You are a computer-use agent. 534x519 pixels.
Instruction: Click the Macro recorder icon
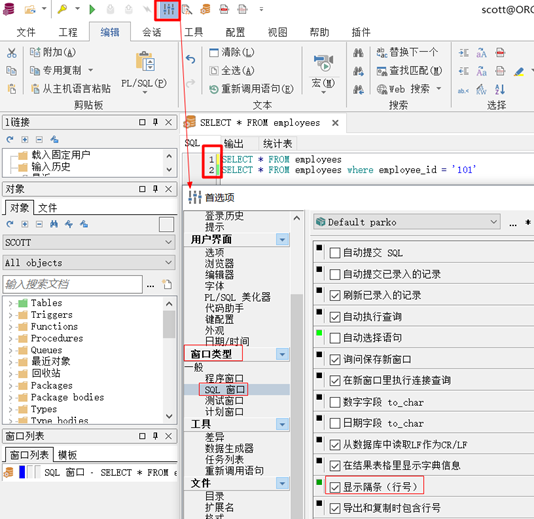(323, 62)
